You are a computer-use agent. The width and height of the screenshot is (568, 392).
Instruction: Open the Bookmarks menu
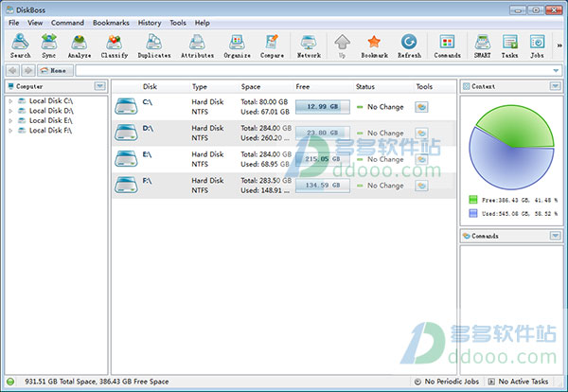pyautogui.click(x=111, y=23)
